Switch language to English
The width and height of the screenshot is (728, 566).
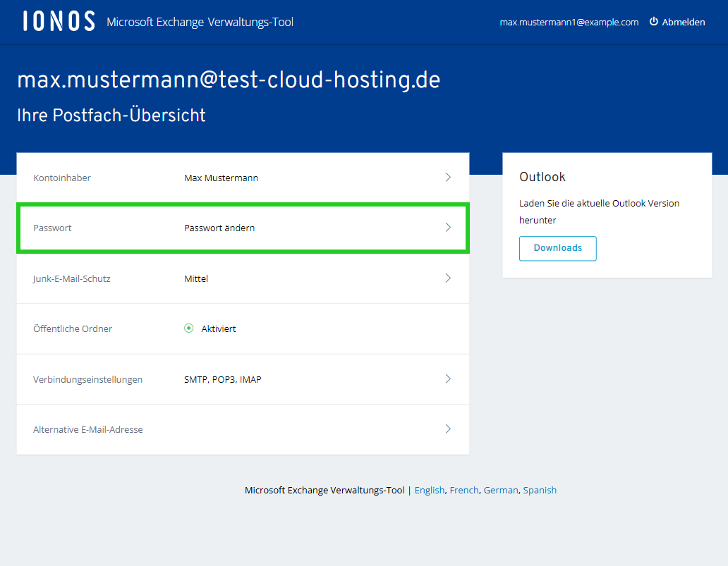click(430, 491)
